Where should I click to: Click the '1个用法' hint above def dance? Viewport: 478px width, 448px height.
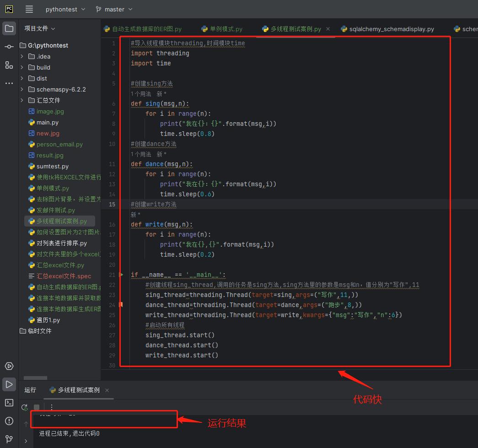tap(141, 154)
